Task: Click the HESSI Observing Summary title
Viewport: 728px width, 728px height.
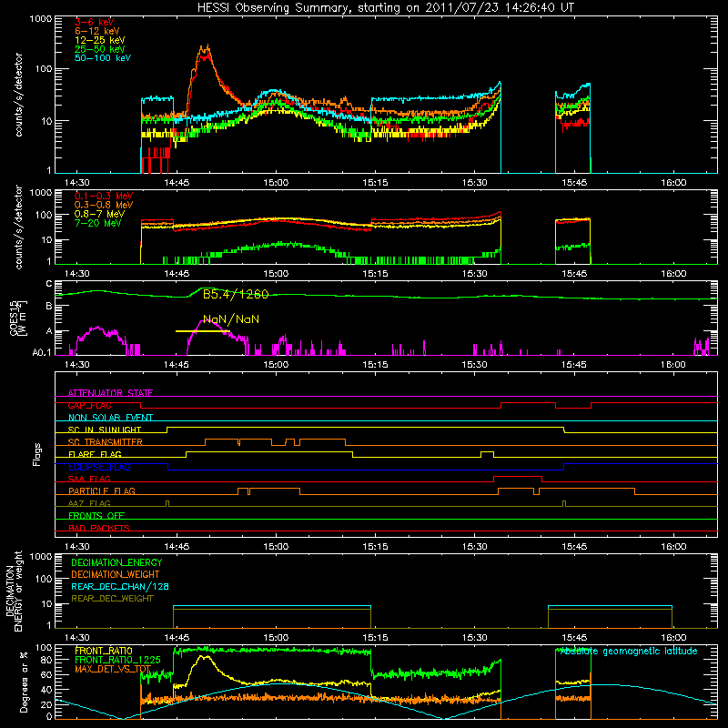Action: click(385, 8)
